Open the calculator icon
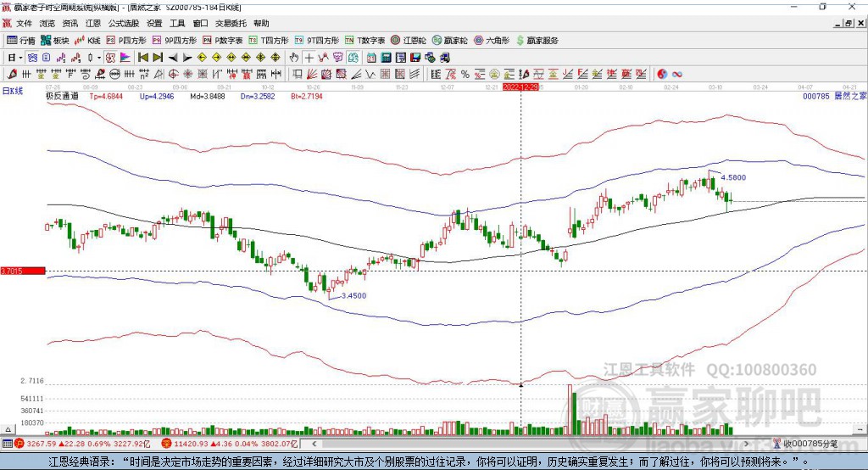This screenshot has height=470, width=868. (x=386, y=58)
